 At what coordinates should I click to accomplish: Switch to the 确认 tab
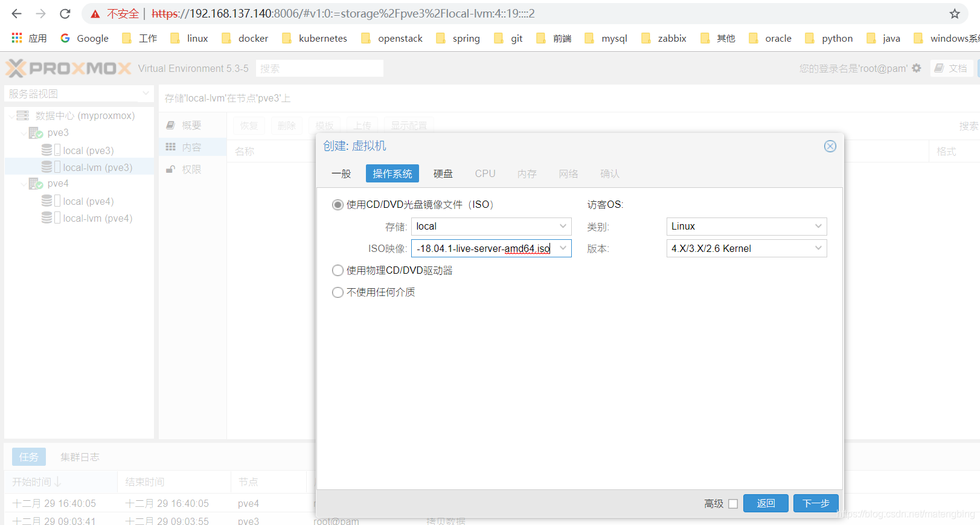pyautogui.click(x=610, y=173)
